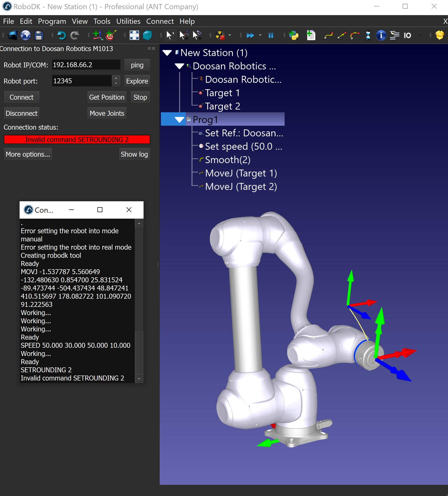Open the online library globe icon

click(x=26, y=35)
